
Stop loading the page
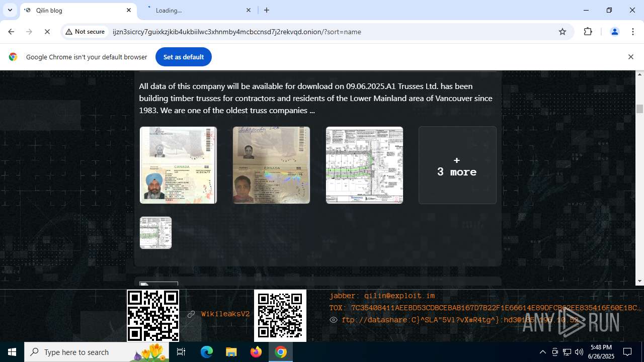point(47,32)
